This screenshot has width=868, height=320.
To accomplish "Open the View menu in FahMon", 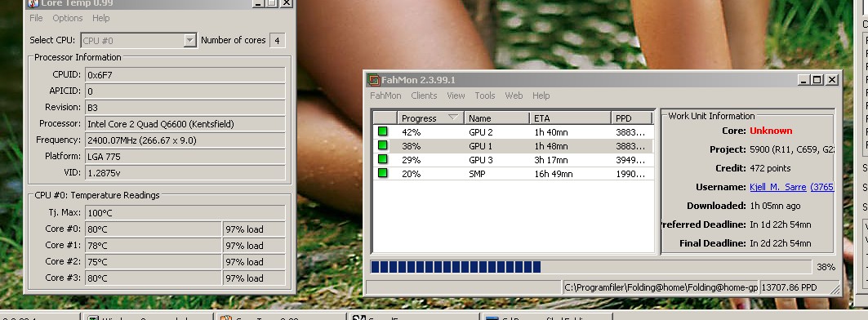I will [456, 96].
